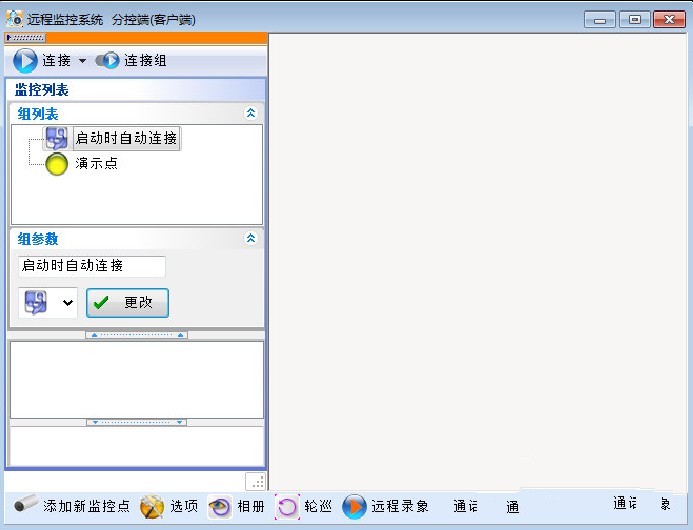
Task: Open the 连接 dropdown arrow
Action: pos(82,61)
